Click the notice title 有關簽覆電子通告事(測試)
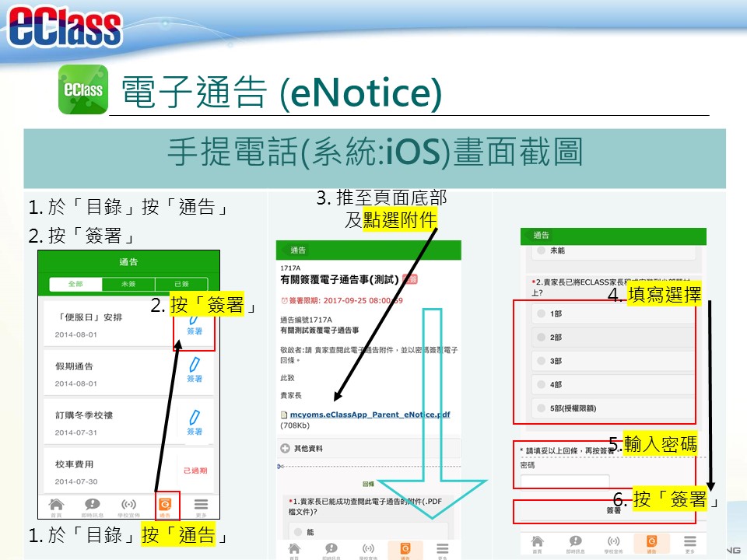Screen dimensions: 747x560 [x=339, y=279]
